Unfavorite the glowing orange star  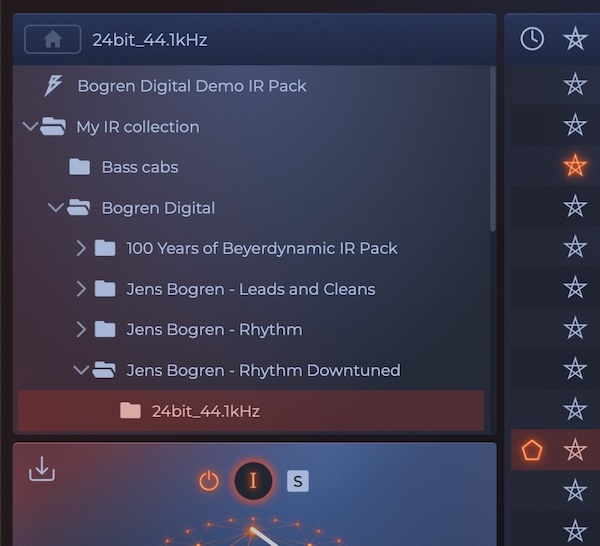point(575,165)
